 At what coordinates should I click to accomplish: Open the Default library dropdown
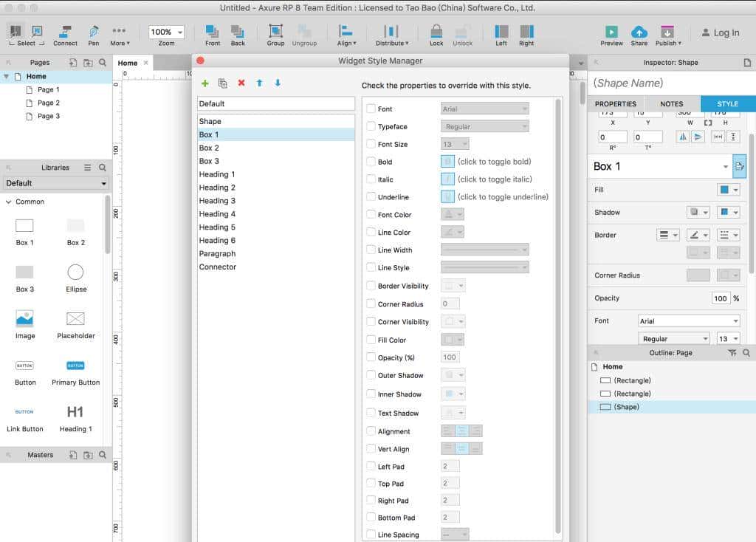(56, 183)
